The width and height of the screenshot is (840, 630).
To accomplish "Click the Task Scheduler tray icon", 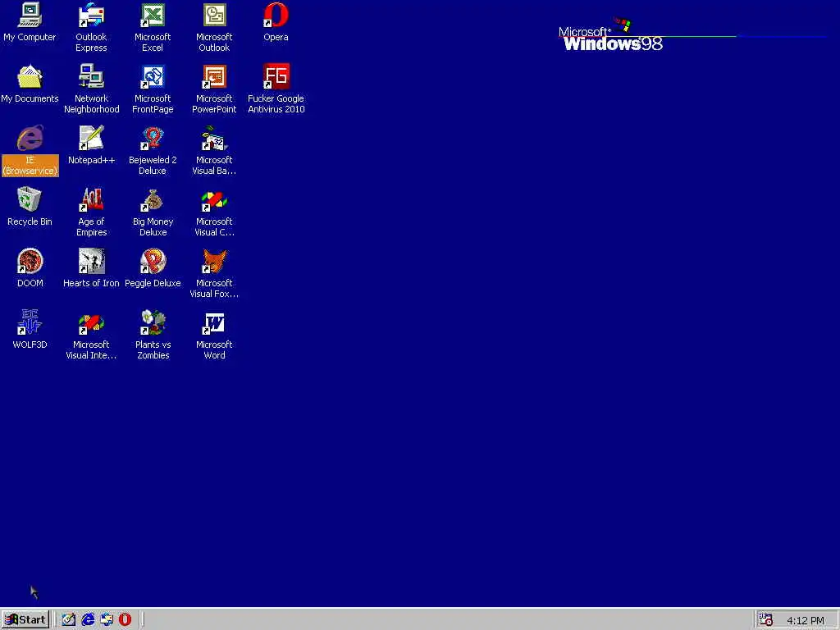I will click(766, 620).
